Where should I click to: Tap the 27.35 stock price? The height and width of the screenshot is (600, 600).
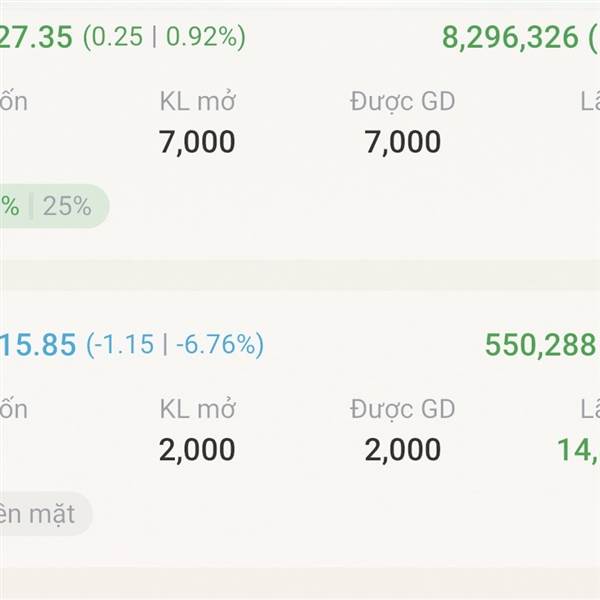pyautogui.click(x=36, y=37)
